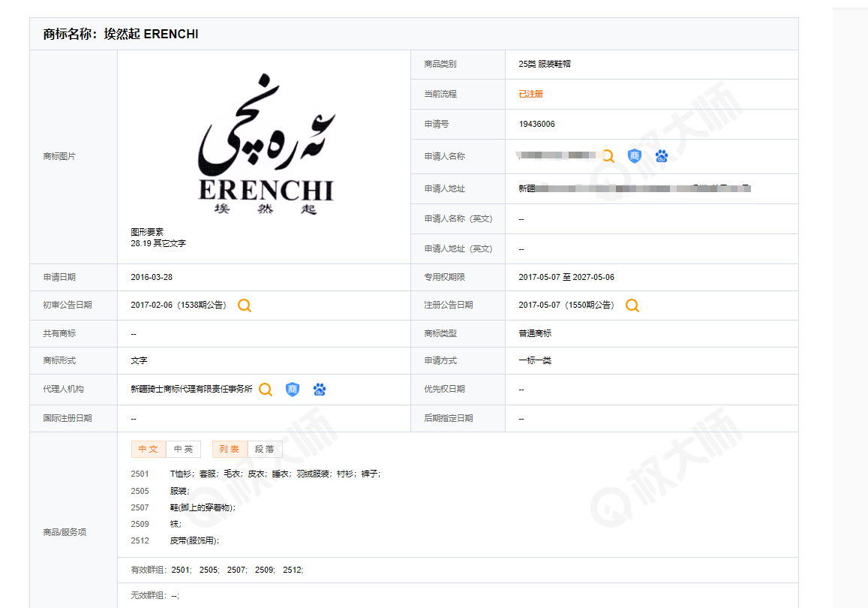
Task: Click the Baidu paw icon in the 代理人机构 row
Action: tap(320, 390)
